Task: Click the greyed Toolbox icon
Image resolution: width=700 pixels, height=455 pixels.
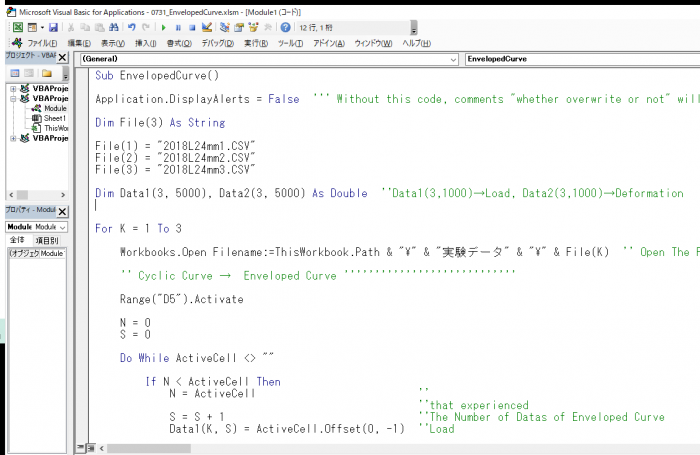Action: pos(267,28)
